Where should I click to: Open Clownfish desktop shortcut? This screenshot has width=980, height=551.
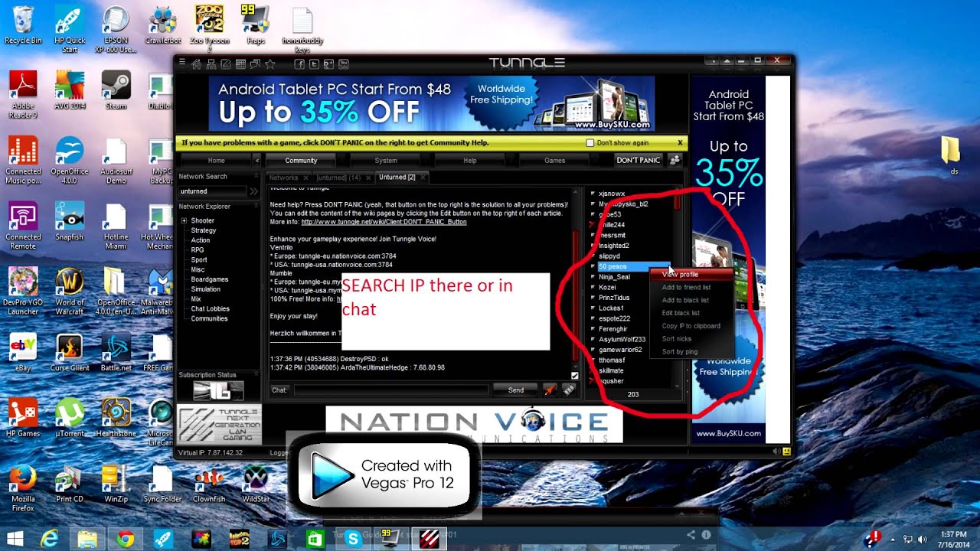coord(209,483)
